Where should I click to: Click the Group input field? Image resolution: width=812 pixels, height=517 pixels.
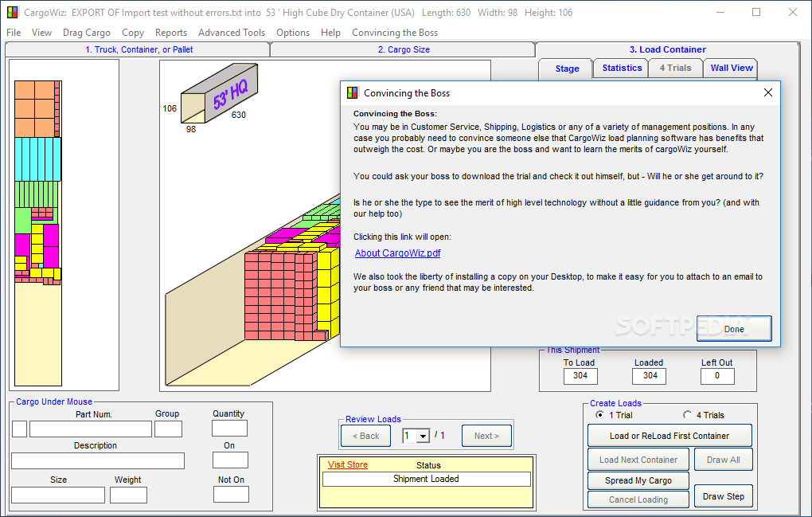tap(168, 429)
